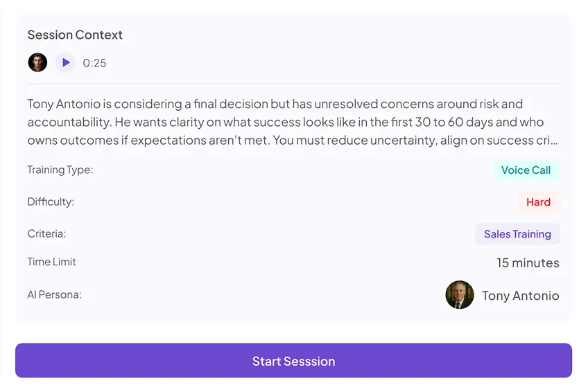Expand the truncated description at the ellipsis
Image resolution: width=588 pixels, height=392 pixels.
click(x=553, y=141)
